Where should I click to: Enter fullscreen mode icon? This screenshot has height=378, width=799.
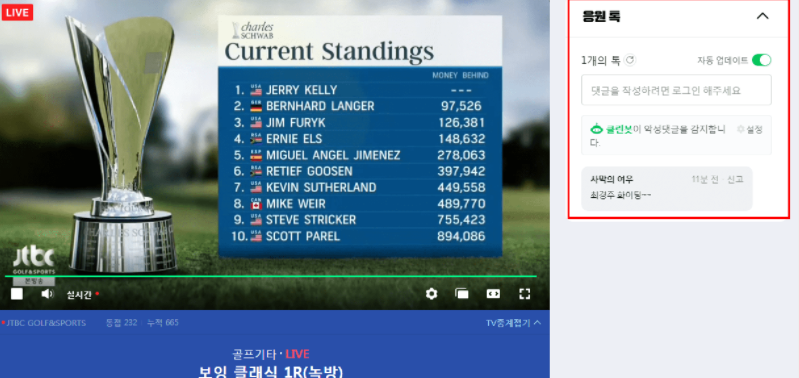524,294
